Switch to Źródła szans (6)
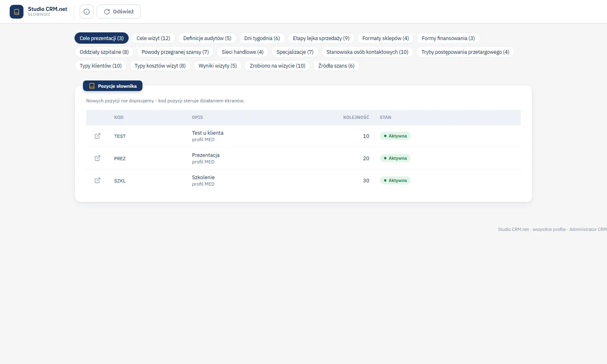Screen dimensions: 607x364 tap(336, 66)
